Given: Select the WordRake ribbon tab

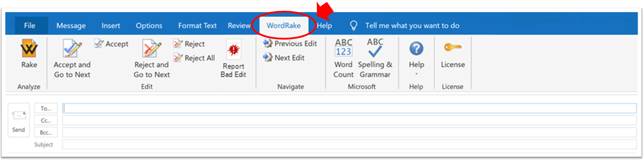Looking at the screenshot, I should tap(284, 26).
